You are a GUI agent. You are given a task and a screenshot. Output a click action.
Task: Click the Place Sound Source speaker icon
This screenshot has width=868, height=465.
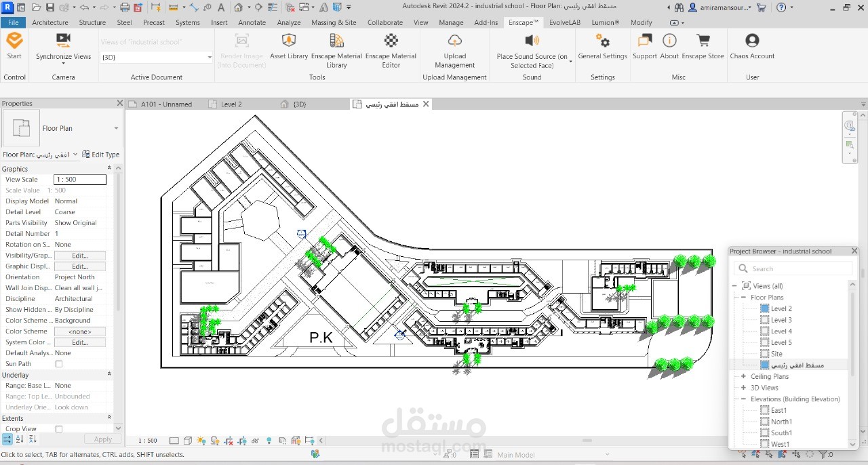click(532, 41)
